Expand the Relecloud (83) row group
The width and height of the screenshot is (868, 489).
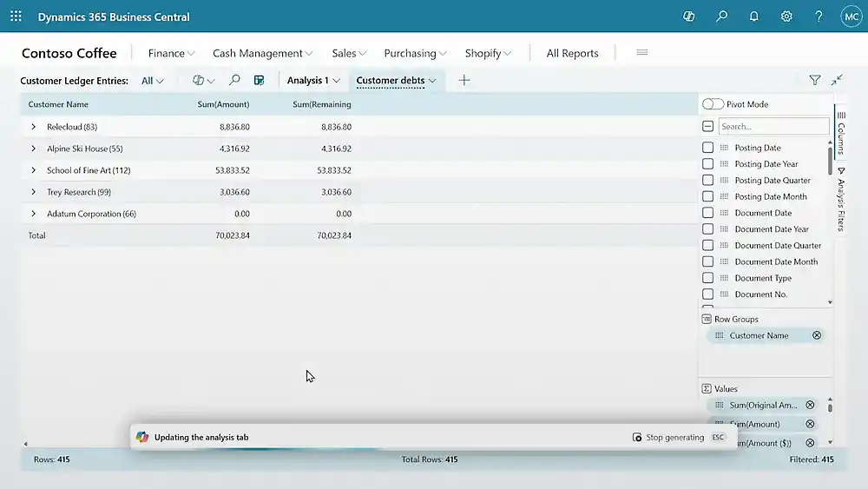(x=34, y=127)
